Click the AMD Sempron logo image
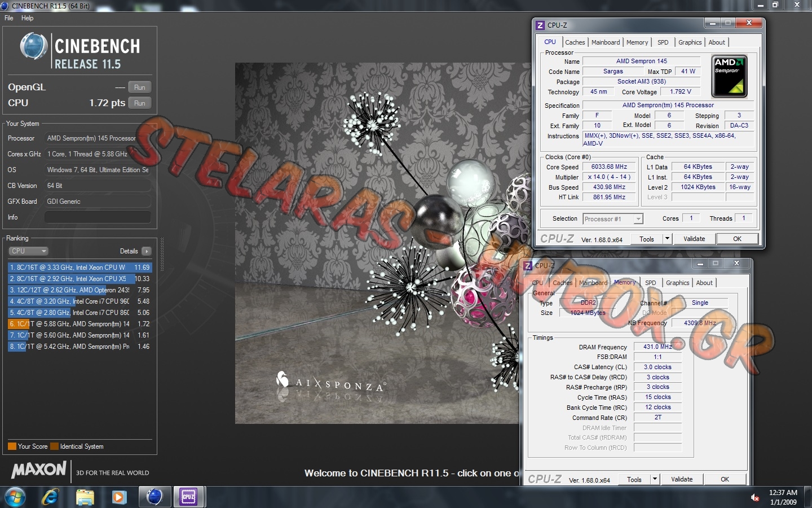The image size is (812, 508). (730, 76)
